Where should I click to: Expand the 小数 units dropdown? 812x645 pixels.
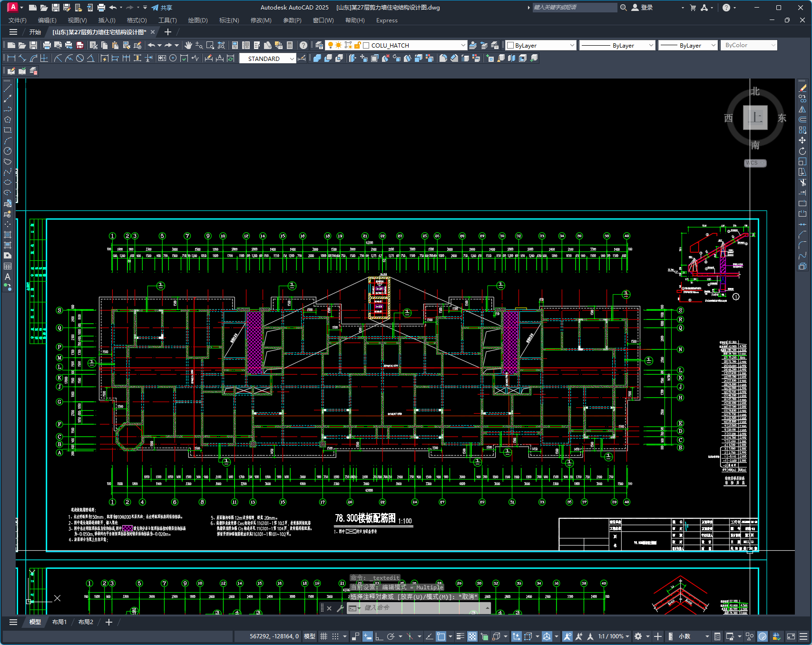point(707,636)
